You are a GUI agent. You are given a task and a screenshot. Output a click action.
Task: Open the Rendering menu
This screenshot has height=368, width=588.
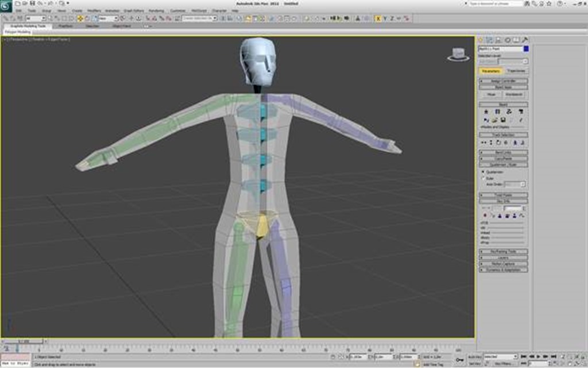click(x=156, y=10)
